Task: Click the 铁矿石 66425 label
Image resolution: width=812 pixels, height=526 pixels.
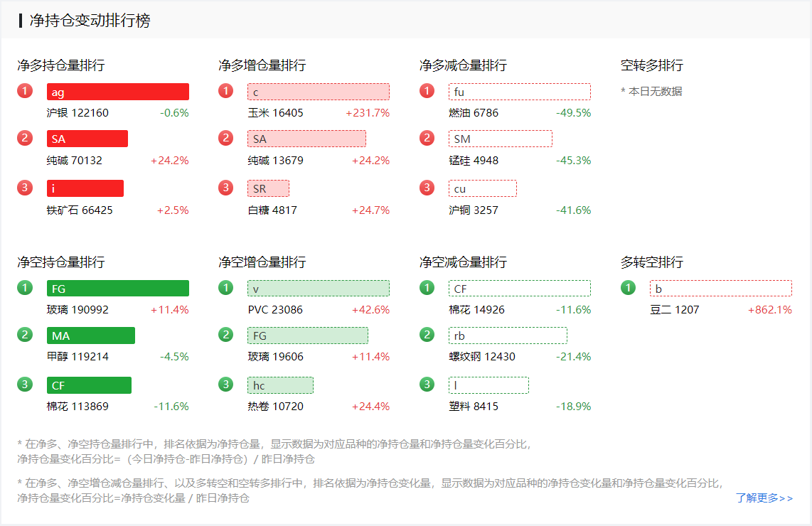Action: point(80,210)
